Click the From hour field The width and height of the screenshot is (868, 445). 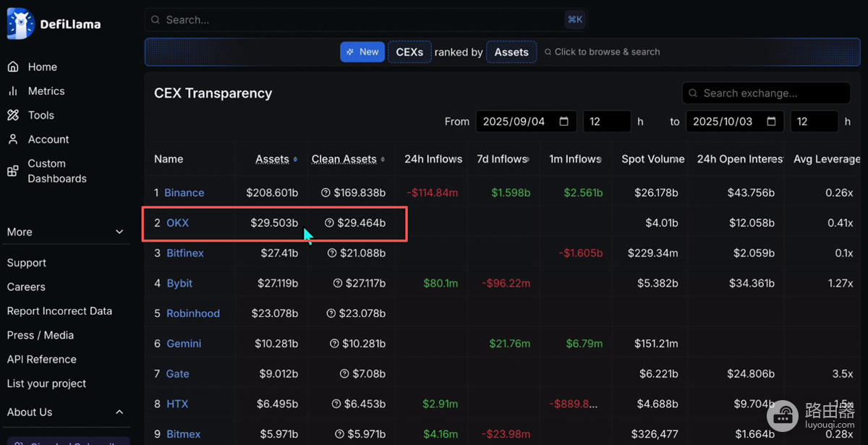coord(607,122)
